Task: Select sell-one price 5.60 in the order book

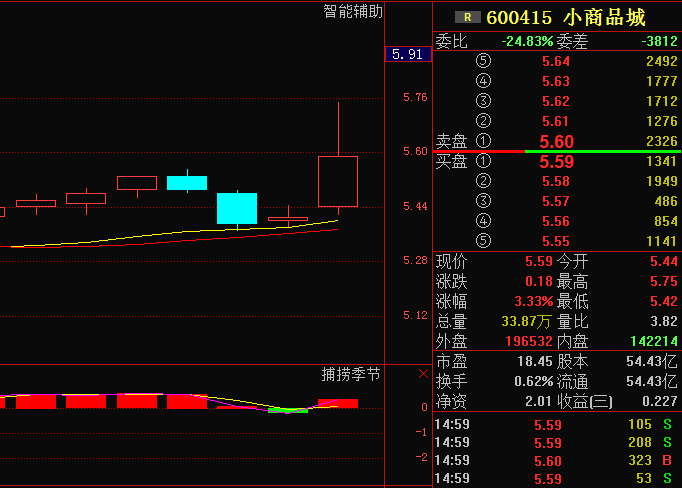Action: coord(557,141)
